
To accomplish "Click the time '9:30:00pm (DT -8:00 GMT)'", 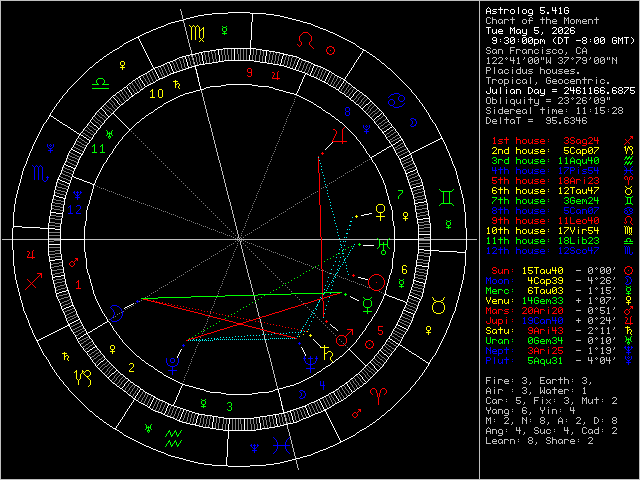I will pos(563,41).
